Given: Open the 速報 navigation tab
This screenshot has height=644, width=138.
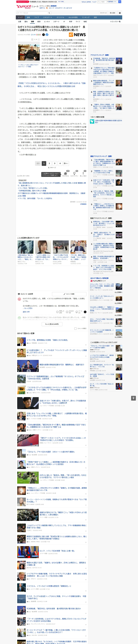Looking at the screenshot, I should click(x=28, y=17).
